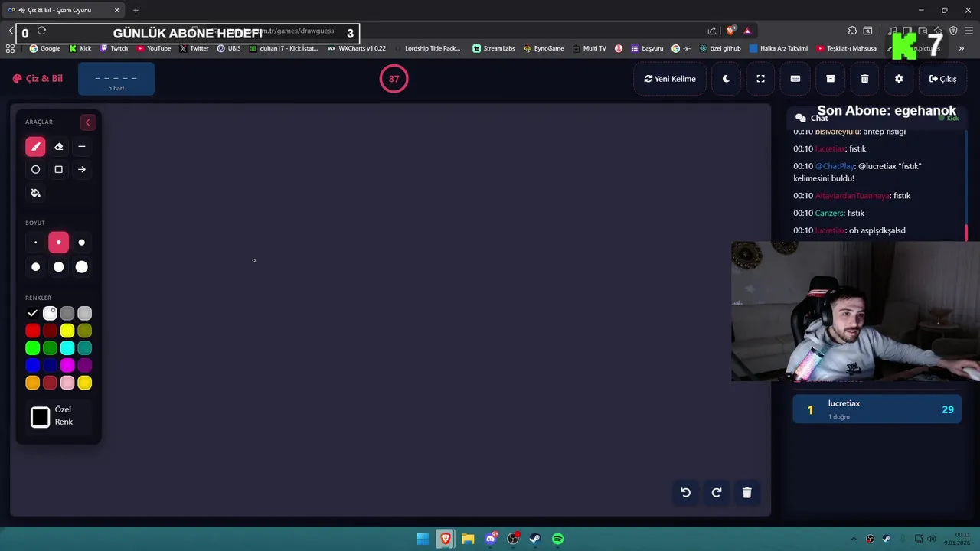Pick the white color swatch
980x551 pixels.
point(50,313)
